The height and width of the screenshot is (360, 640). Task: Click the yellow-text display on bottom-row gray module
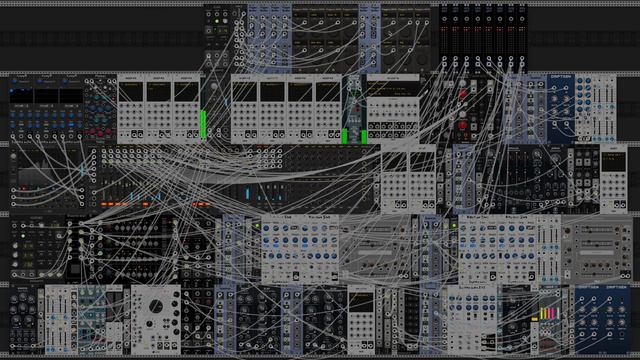tap(361, 302)
